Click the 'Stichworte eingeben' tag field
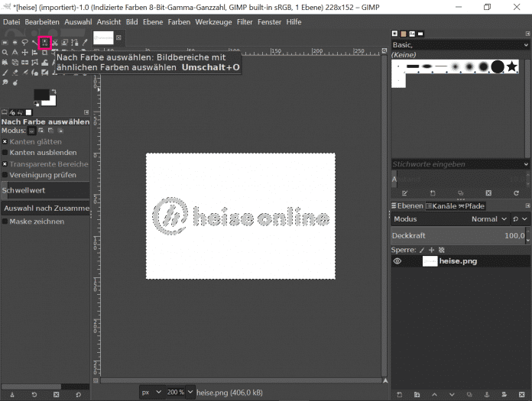This screenshot has width=532, height=401. tap(456, 164)
